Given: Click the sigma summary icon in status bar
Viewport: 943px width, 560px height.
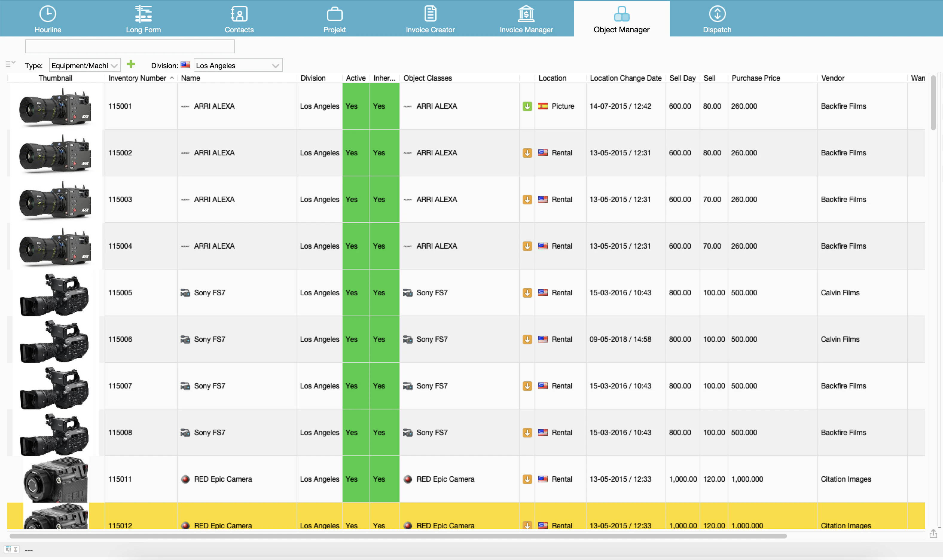Looking at the screenshot, I should (16, 550).
